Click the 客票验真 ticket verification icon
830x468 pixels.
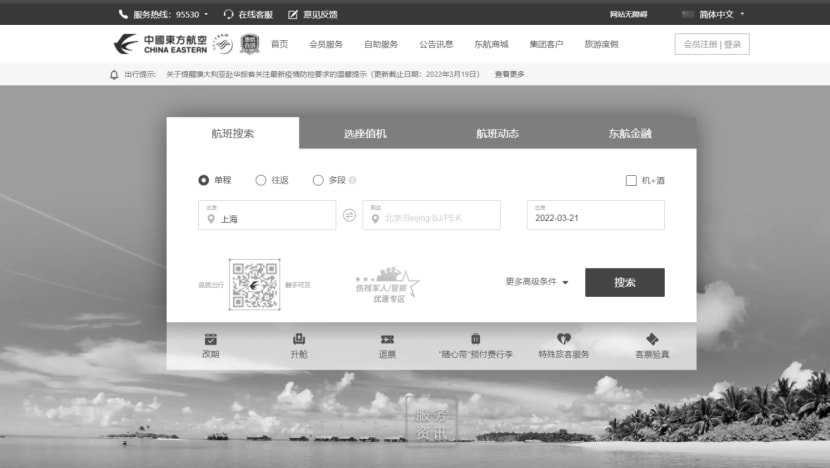(652, 339)
